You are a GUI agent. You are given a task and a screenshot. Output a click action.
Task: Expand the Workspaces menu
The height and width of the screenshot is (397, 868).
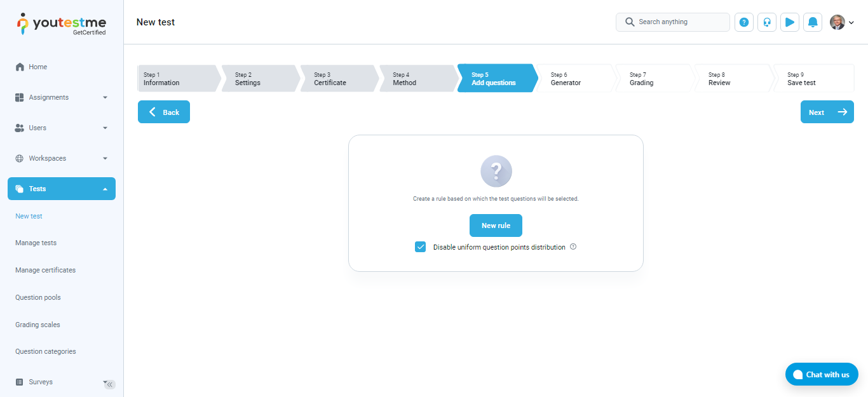(61, 158)
